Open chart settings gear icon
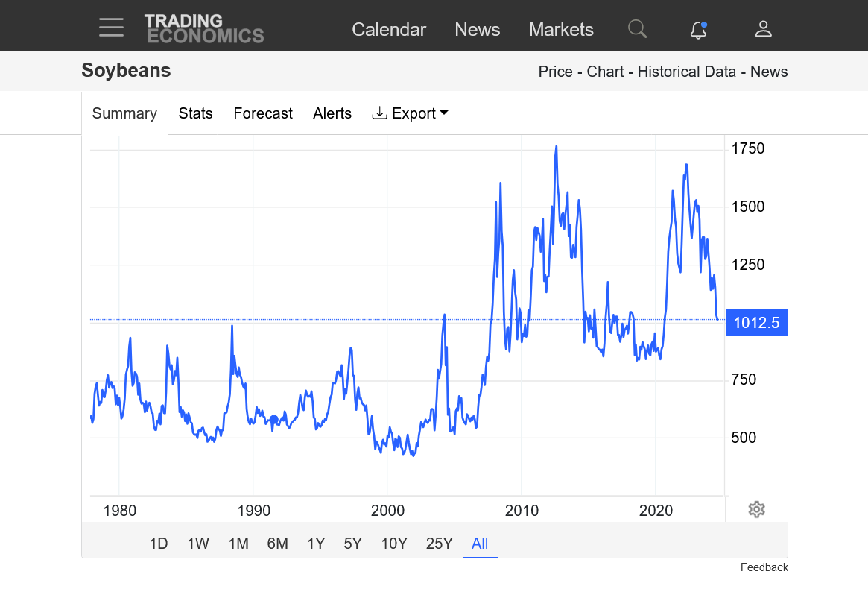The image size is (868, 589). coord(756,510)
